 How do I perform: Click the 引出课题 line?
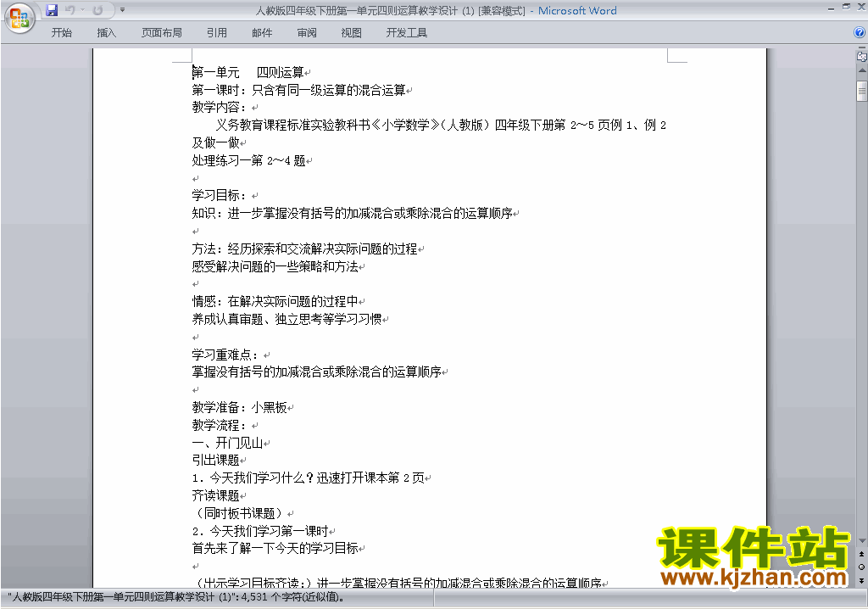pyautogui.click(x=216, y=461)
